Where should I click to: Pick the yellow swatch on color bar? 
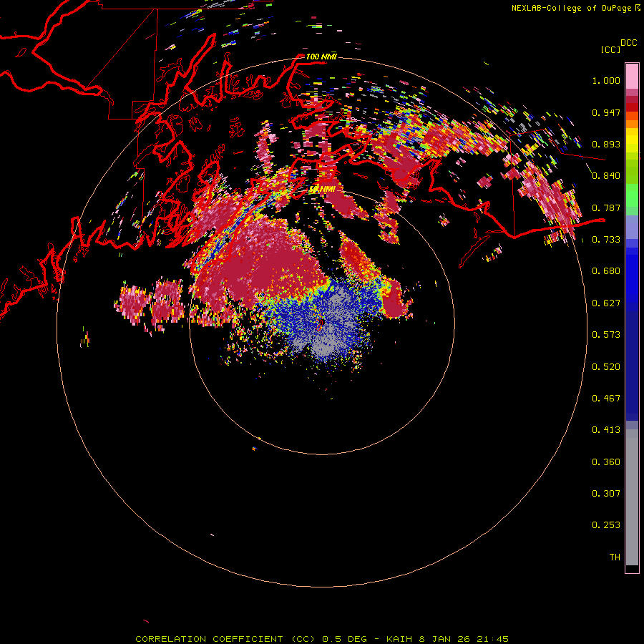point(632,141)
